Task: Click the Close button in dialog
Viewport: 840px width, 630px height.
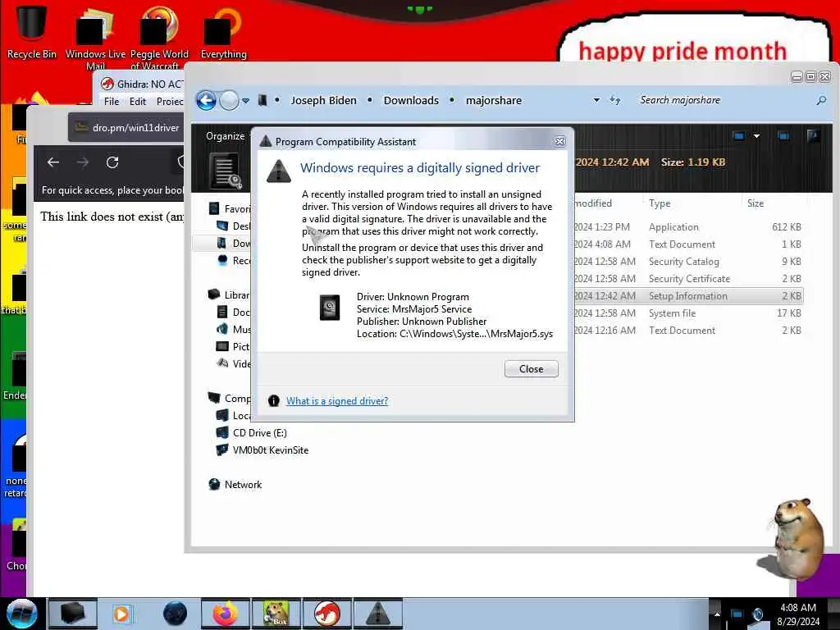Action: pos(531,368)
